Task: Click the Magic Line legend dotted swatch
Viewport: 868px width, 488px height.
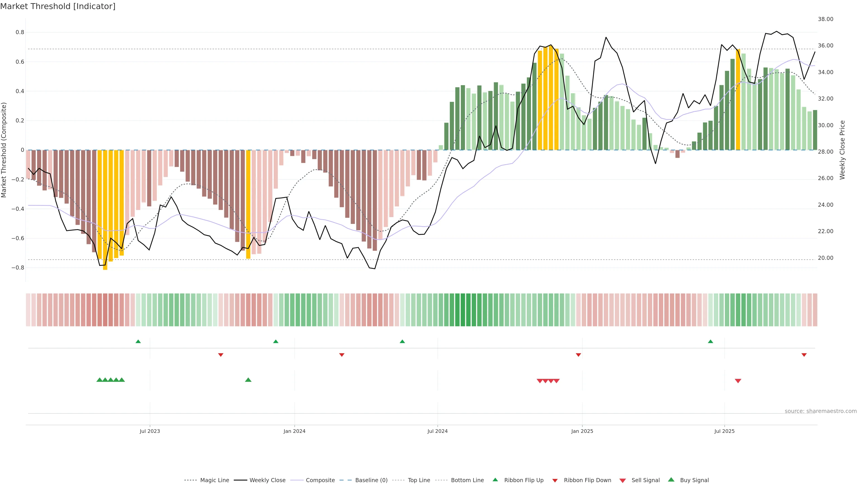Action: pyautogui.click(x=190, y=480)
